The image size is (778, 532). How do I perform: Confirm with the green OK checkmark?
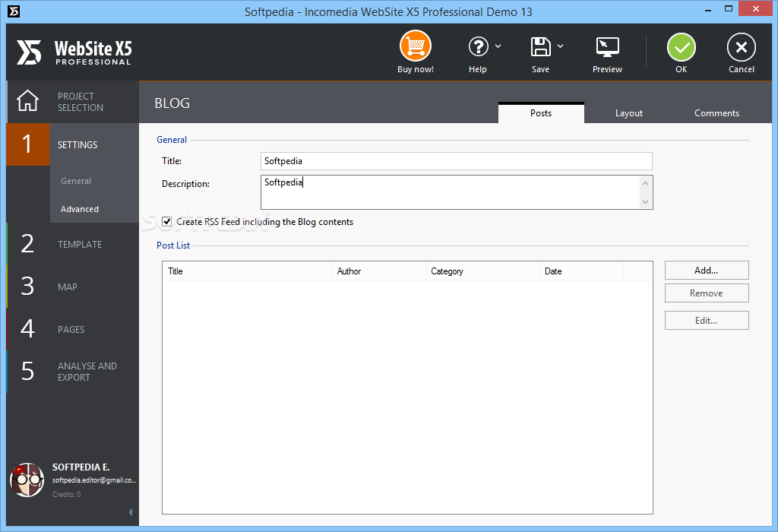(682, 47)
